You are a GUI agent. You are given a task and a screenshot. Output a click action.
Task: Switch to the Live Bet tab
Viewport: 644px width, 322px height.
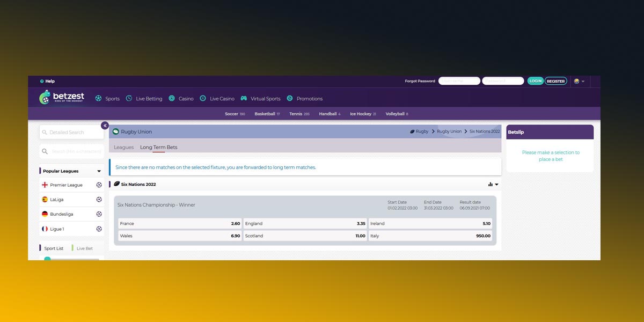84,248
